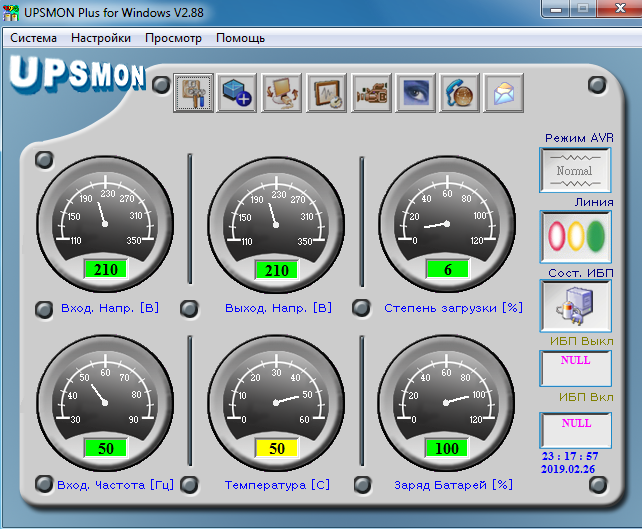The width and height of the screenshot is (642, 529).
Task: Click the input voltage gauge dial
Action: click(105, 224)
